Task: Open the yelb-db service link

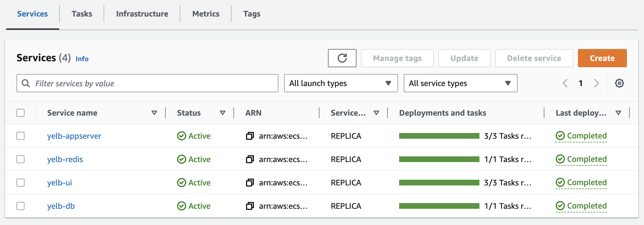Action: (61, 206)
